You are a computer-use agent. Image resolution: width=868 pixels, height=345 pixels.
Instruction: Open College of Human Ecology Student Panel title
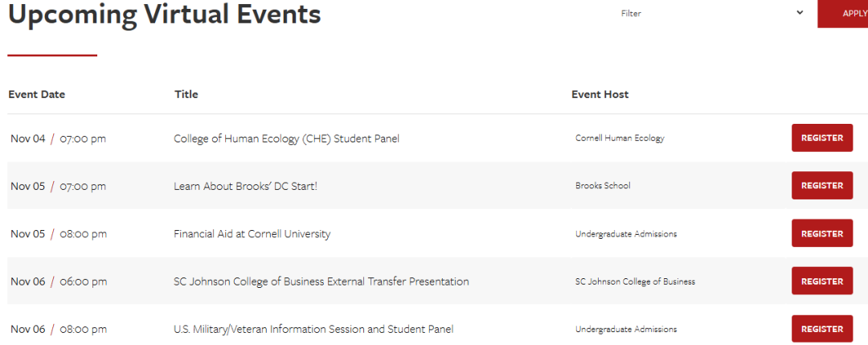(x=286, y=138)
